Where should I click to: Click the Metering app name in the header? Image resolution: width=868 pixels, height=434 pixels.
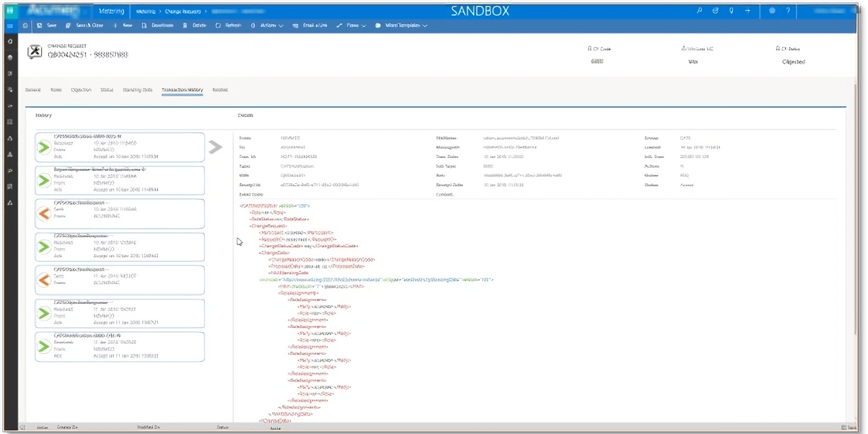tap(111, 11)
